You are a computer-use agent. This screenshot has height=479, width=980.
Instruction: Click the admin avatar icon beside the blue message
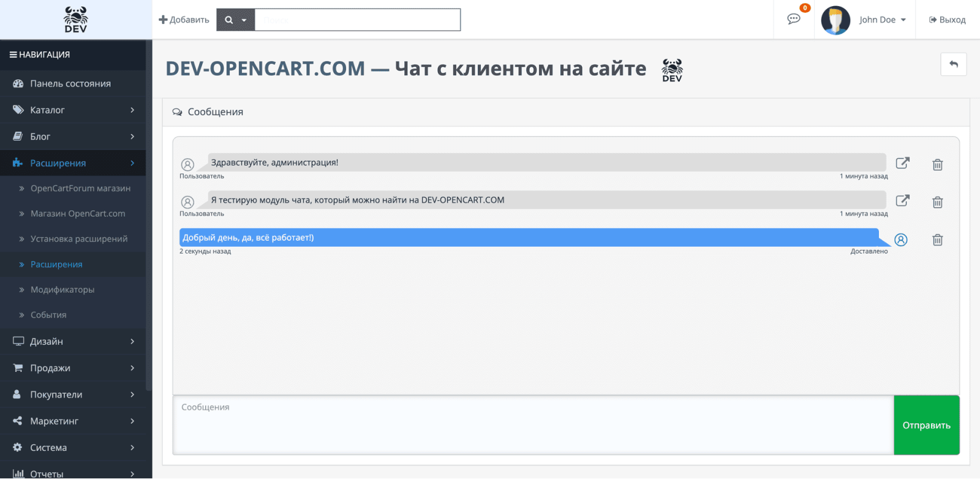coord(900,240)
